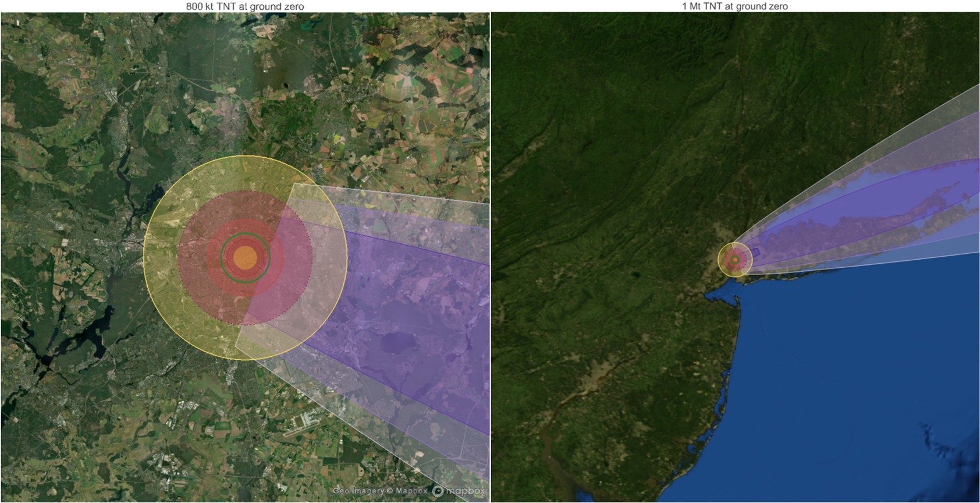Select the '1 Mt TNT at ground zero' title

(x=735, y=6)
